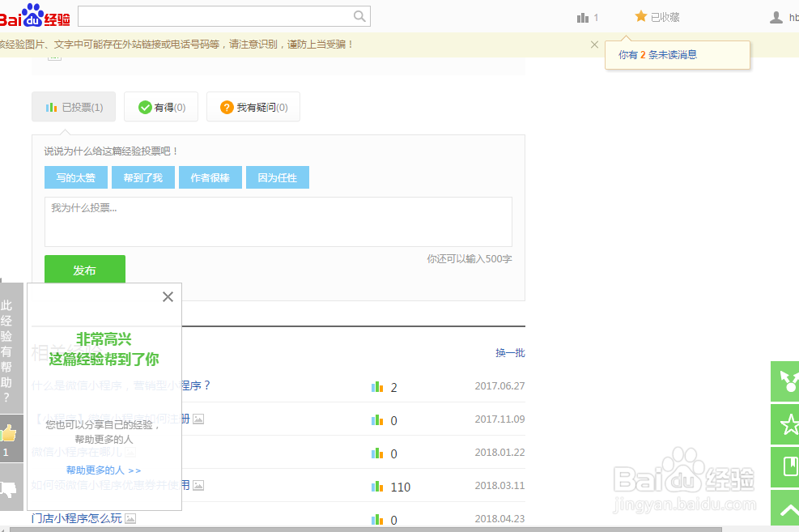Submit with the green 发布 button
Viewport: 799px width, 532px height.
click(84, 270)
